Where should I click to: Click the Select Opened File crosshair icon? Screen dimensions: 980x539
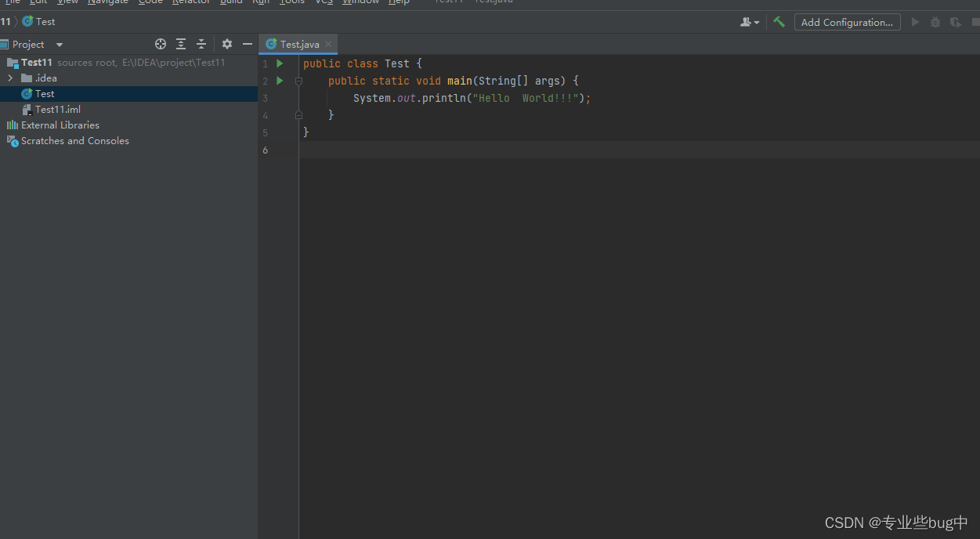(x=161, y=45)
